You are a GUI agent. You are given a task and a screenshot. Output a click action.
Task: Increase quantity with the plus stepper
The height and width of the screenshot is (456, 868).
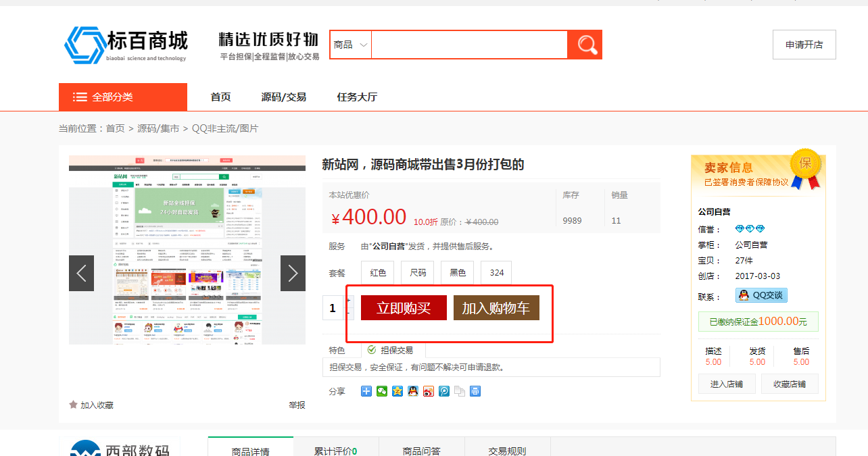coord(349,301)
